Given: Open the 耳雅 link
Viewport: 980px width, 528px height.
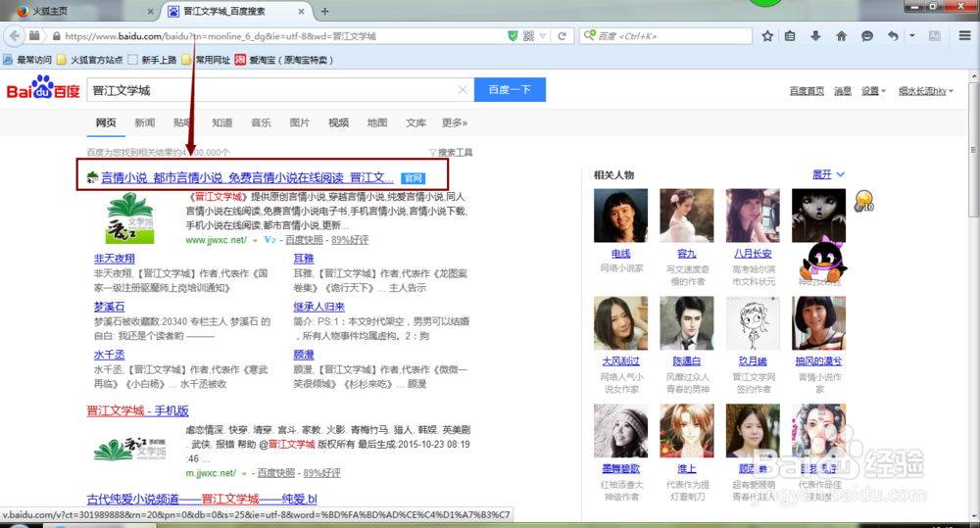Looking at the screenshot, I should 304,259.
